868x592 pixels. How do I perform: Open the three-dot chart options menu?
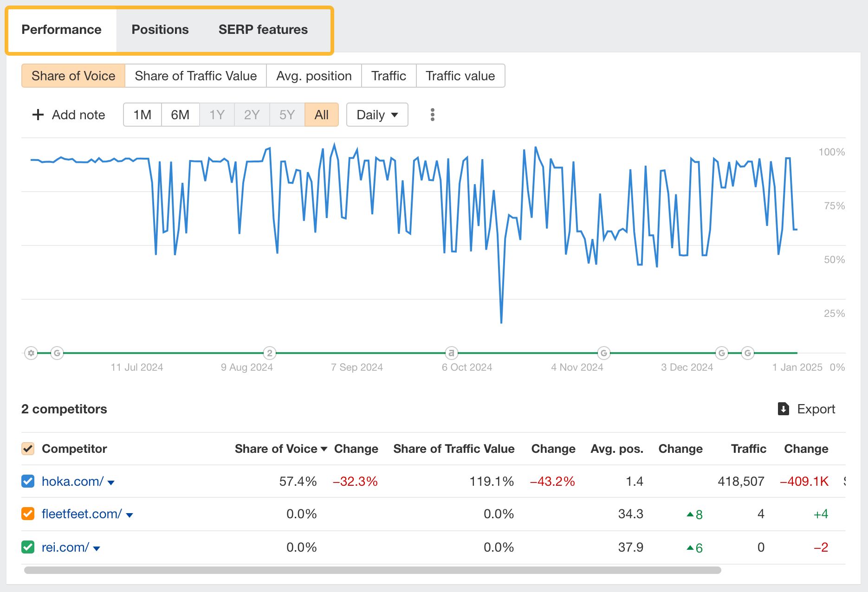pos(432,115)
